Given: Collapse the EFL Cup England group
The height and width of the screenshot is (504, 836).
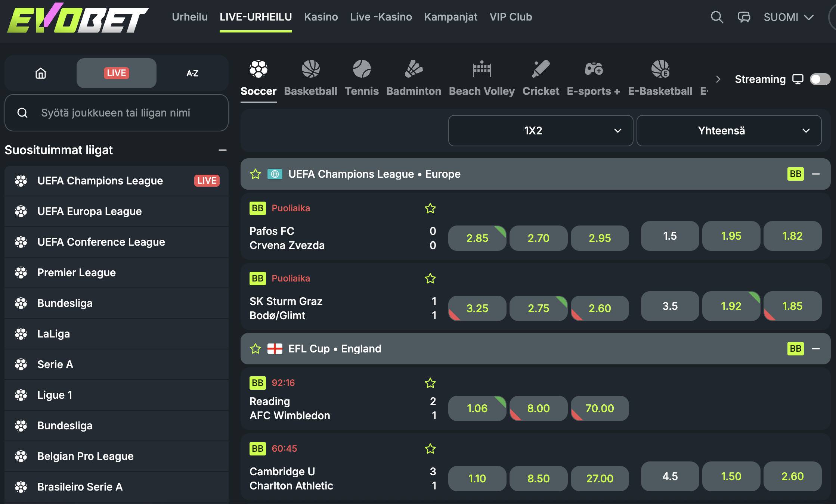Looking at the screenshot, I should (x=816, y=349).
